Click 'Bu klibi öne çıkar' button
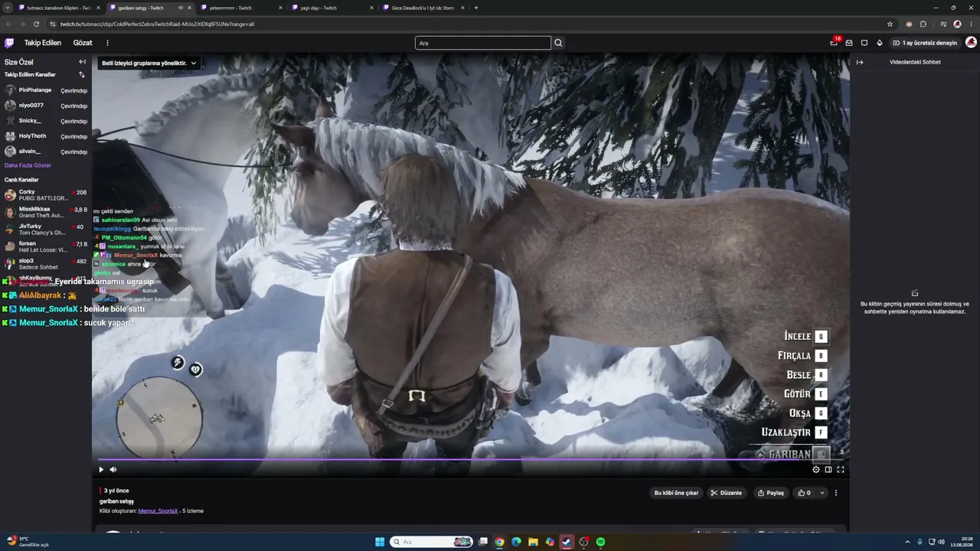Screen dimensions: 980x551 [676, 493]
